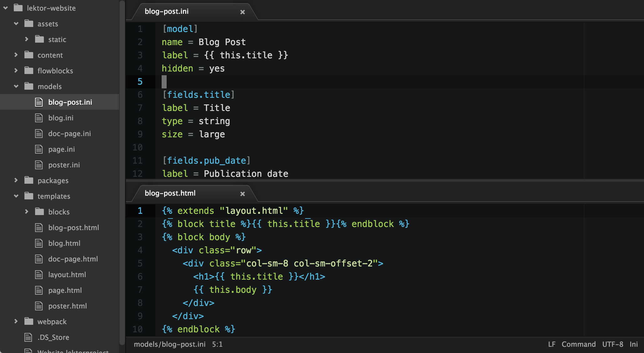Click '{{ this.body }}' in blog-post.html
The width and height of the screenshot is (644, 353).
(x=233, y=290)
